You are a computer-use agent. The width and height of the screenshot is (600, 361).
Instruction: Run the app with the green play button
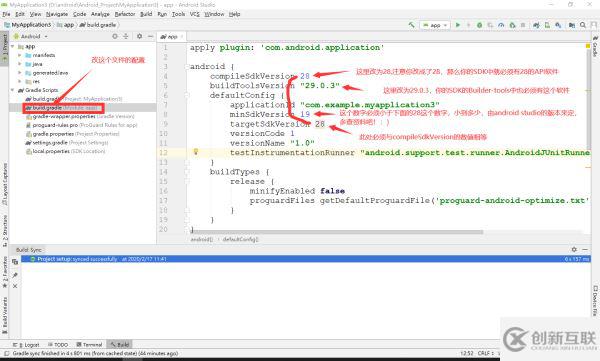coord(458,25)
